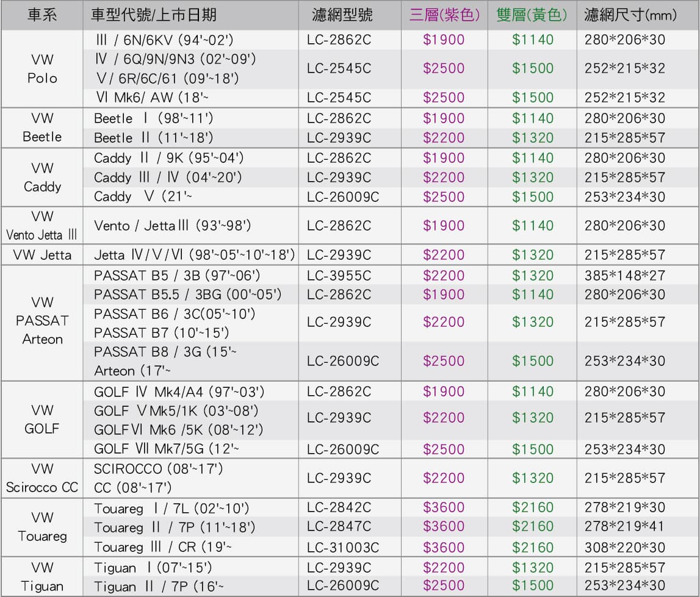Image resolution: width=700 pixels, height=597 pixels.
Task: Click the SCIROCCO (08'~17') model
Action: click(x=158, y=469)
